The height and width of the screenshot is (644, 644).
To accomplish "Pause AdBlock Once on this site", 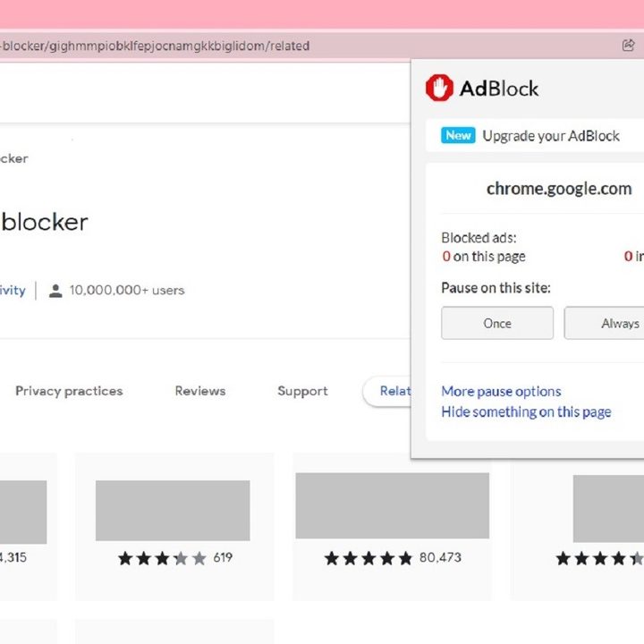I will 497,323.
